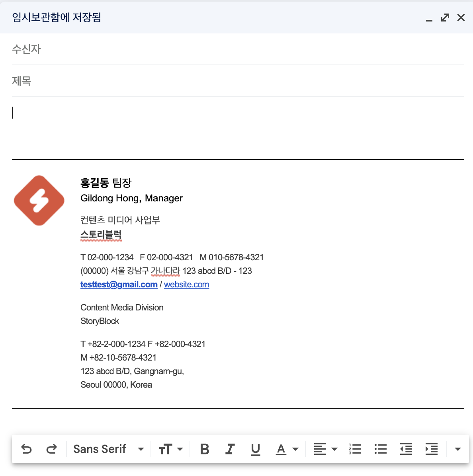
Task: Toggle bold formatting
Action: pos(205,449)
